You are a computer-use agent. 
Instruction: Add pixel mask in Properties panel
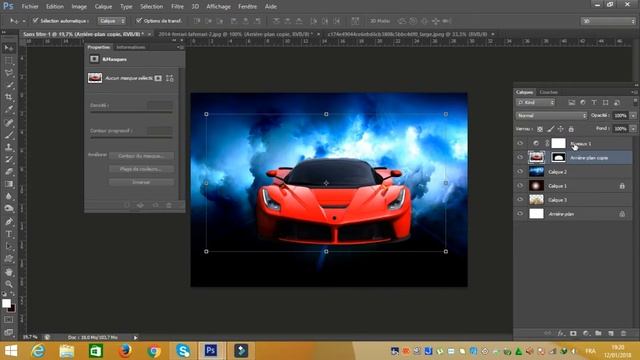pos(158,78)
